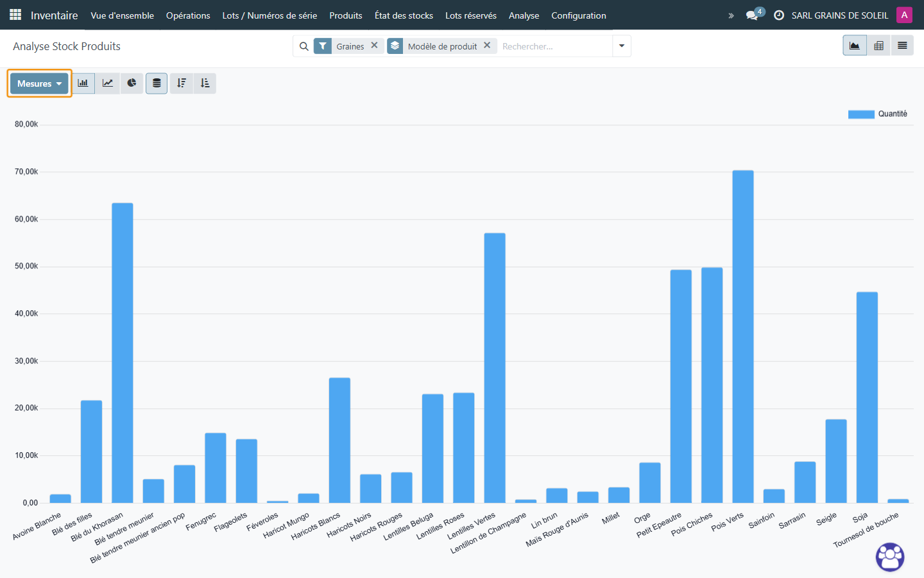This screenshot has height=578, width=924.
Task: Expand the search options dropdown arrow
Action: point(622,46)
